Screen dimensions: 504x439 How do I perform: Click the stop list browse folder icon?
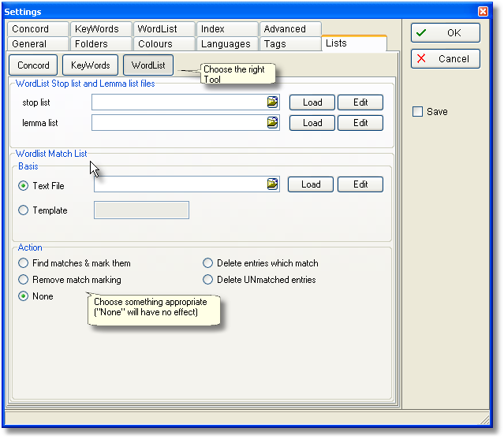tap(273, 102)
